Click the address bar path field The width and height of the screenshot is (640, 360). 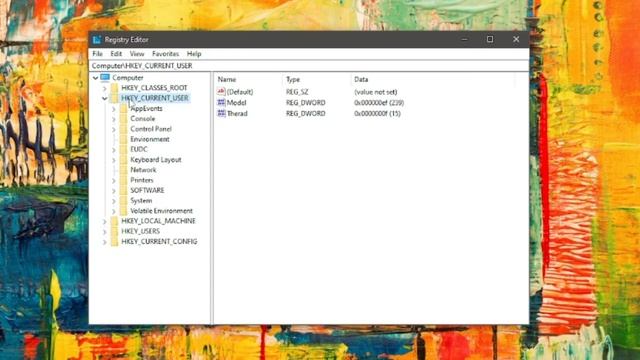click(309, 66)
